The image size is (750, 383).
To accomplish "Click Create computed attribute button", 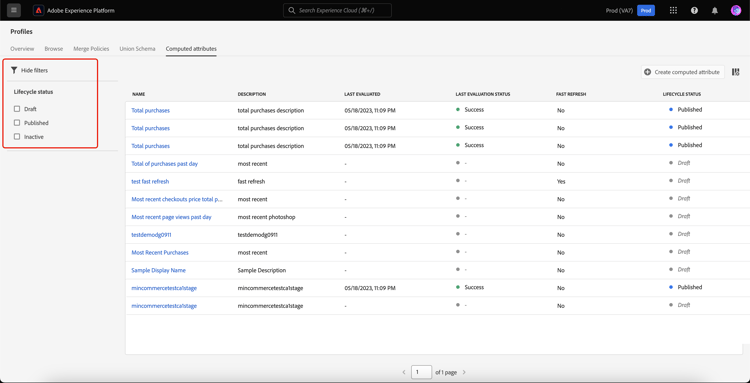I will coord(683,72).
